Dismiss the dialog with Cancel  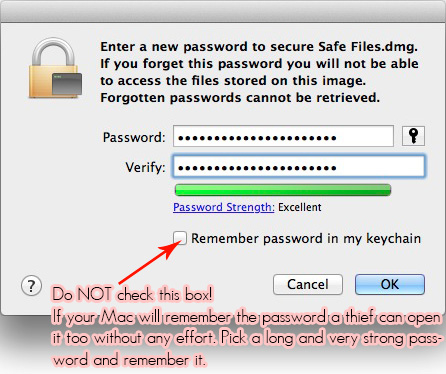[x=308, y=285]
